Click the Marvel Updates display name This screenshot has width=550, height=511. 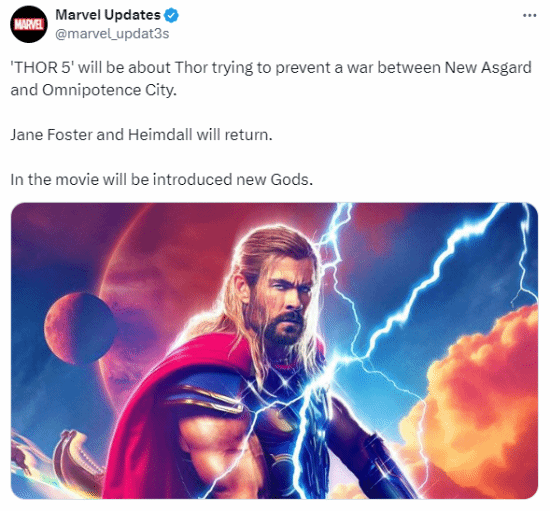[108, 15]
